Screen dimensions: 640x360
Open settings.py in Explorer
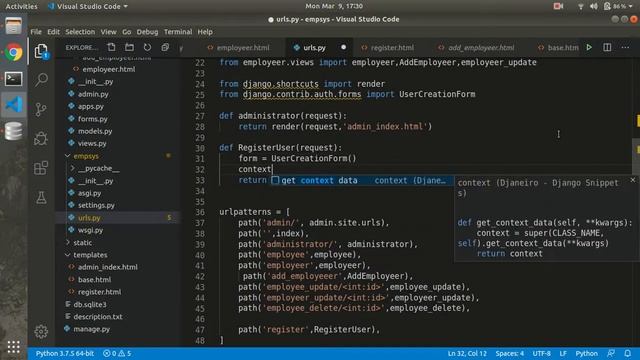click(96, 205)
